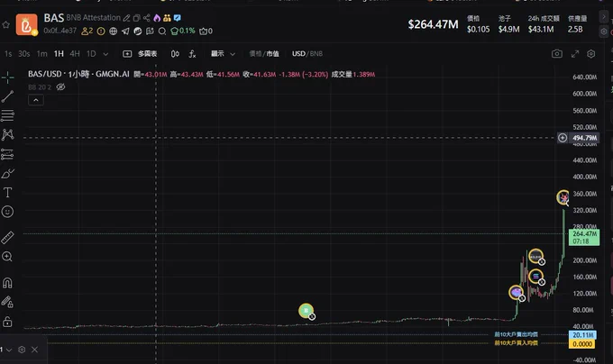Image resolution: width=613 pixels, height=364 pixels.
Task: Open the ruler measure tool
Action: 8,238
